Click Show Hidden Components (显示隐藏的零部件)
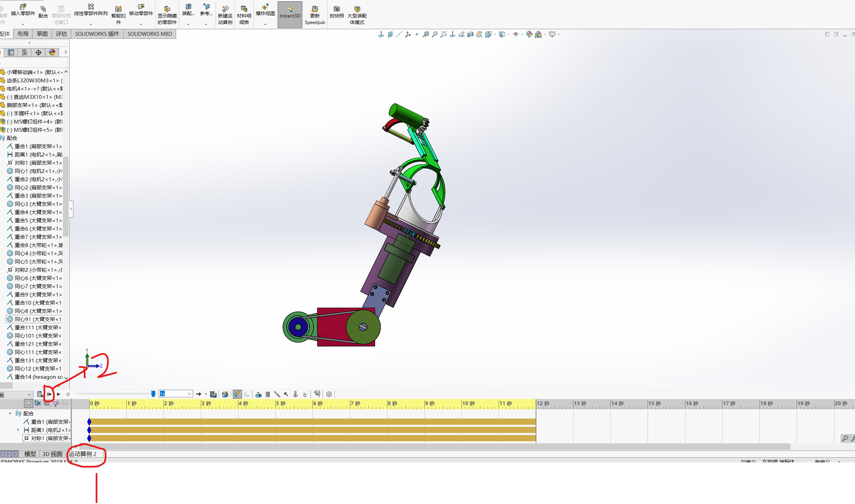This screenshot has height=504, width=855. coord(167,15)
